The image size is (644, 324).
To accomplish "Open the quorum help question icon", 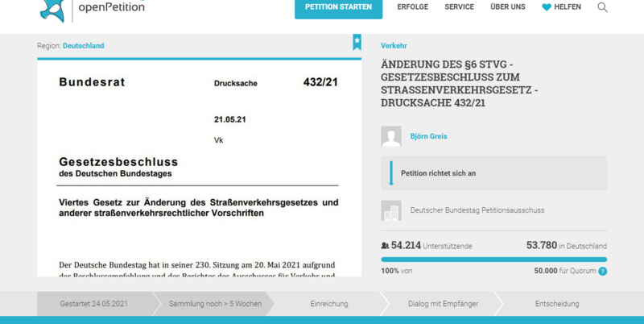I will 602,272.
